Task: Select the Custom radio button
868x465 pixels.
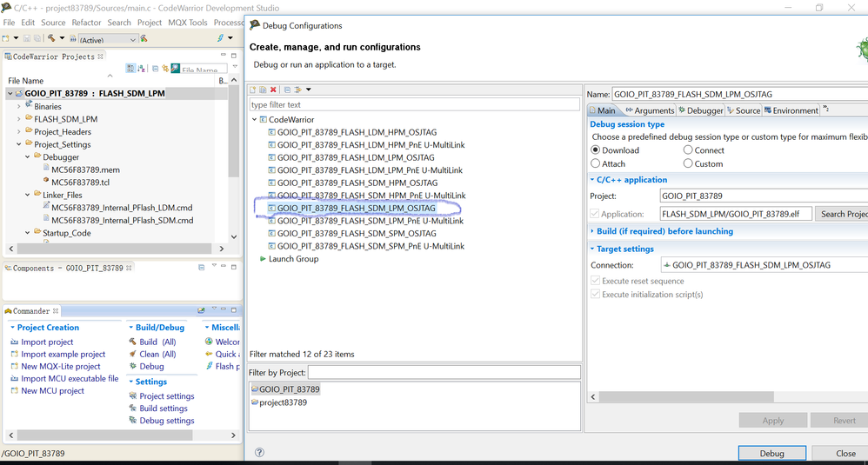Action: coord(688,163)
